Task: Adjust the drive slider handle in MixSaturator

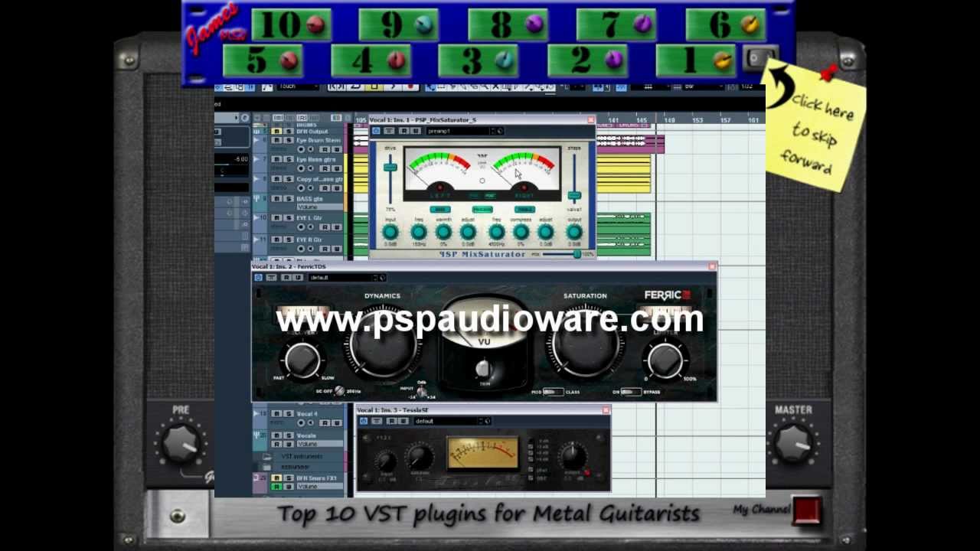Action: click(390, 168)
